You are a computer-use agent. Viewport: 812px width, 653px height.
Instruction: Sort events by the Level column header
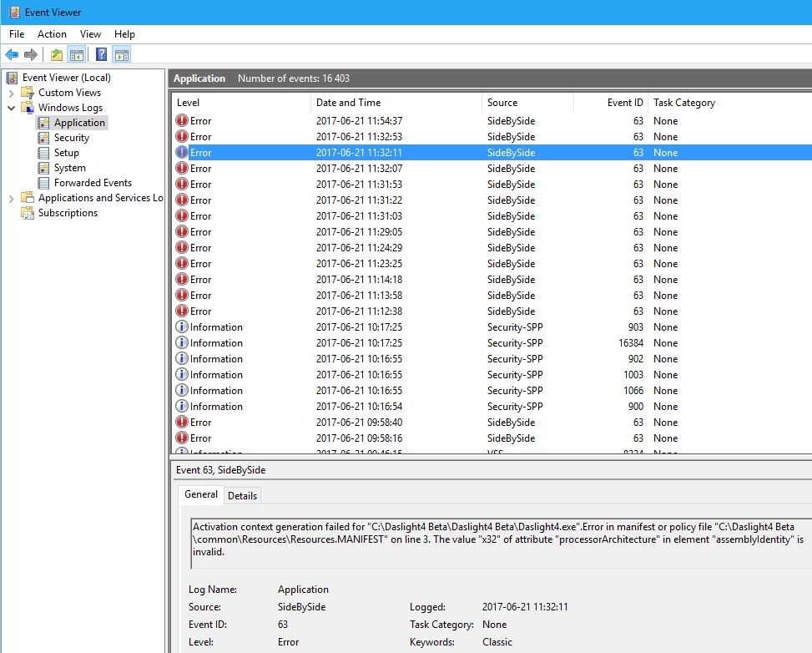[241, 103]
